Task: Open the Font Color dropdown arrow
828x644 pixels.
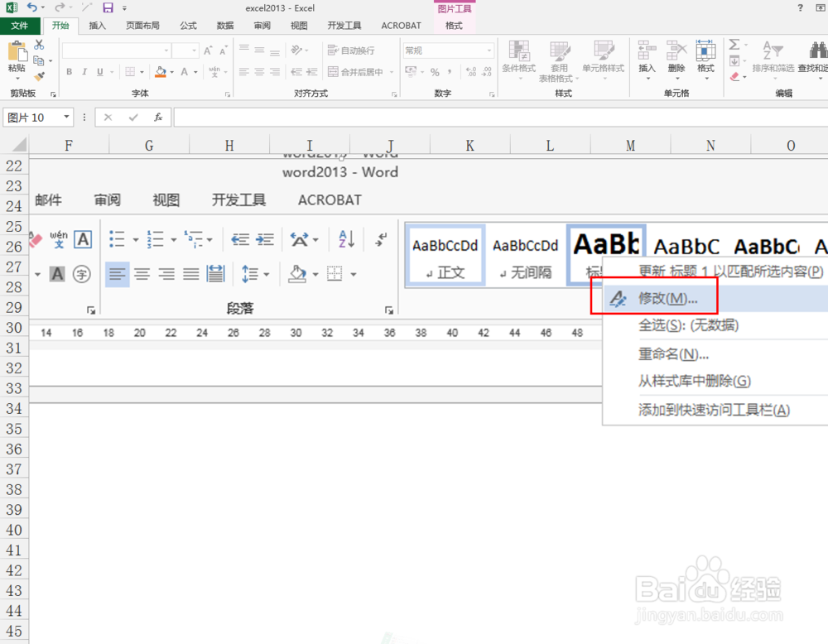Action: [x=195, y=72]
